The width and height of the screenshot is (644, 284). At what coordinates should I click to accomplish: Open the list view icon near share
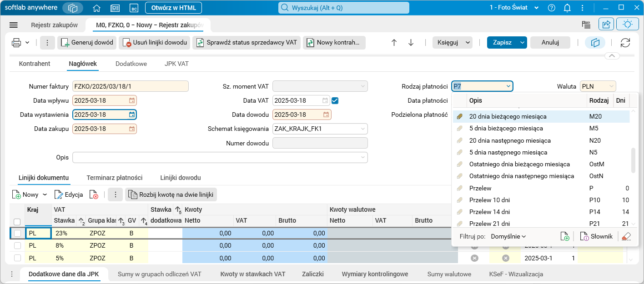coord(586,25)
